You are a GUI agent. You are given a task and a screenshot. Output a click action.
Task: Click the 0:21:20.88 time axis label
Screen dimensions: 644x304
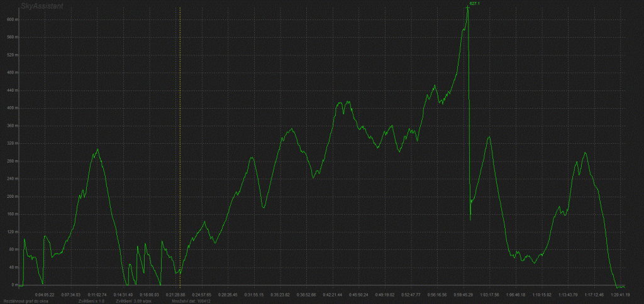(x=175, y=294)
